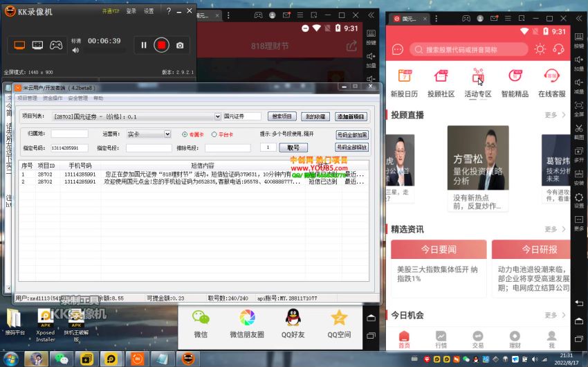The height and width of the screenshot is (367, 588).
Task: Open the 资金操作 menu
Action: click(53, 98)
